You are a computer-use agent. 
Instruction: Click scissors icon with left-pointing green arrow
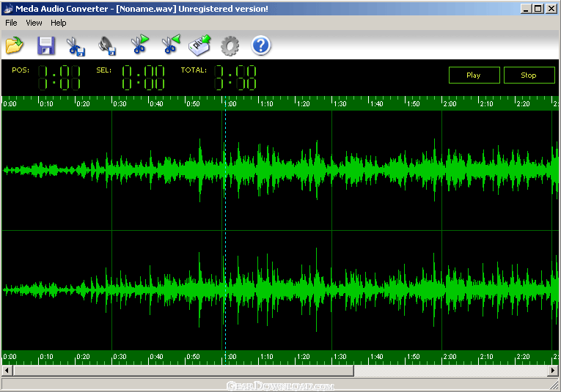pos(171,44)
